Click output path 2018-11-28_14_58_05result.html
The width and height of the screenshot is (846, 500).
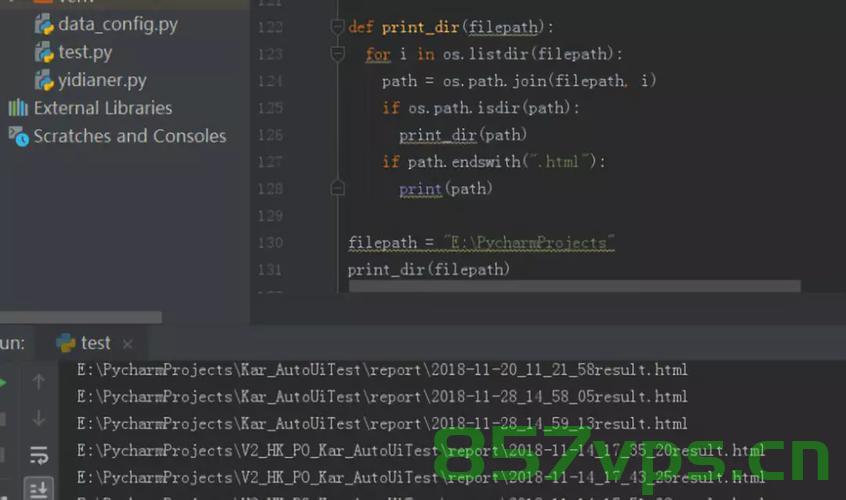(x=383, y=397)
